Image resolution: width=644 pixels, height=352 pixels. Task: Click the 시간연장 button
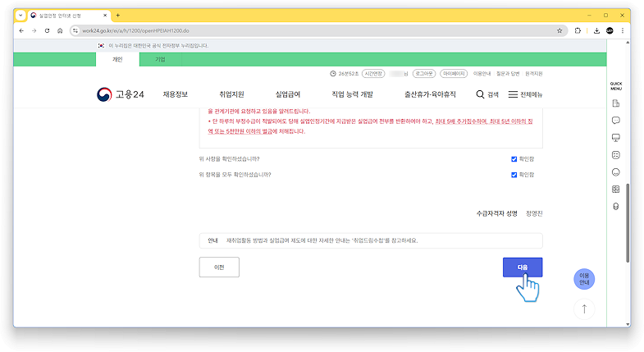point(373,74)
